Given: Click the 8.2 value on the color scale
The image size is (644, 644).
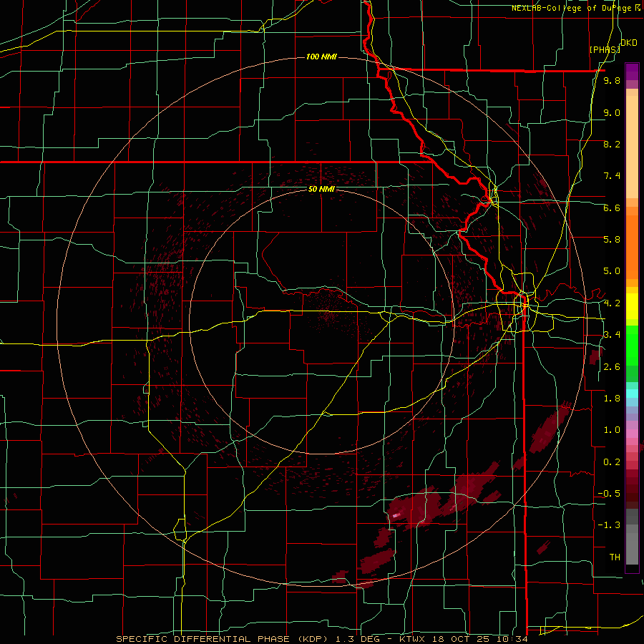Looking at the screenshot, I should pyautogui.click(x=612, y=144).
